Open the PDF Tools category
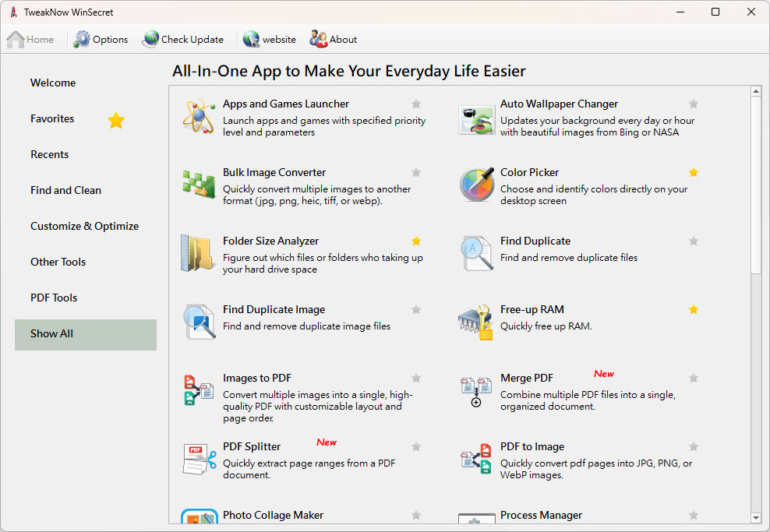This screenshot has height=532, width=770. coord(54,298)
